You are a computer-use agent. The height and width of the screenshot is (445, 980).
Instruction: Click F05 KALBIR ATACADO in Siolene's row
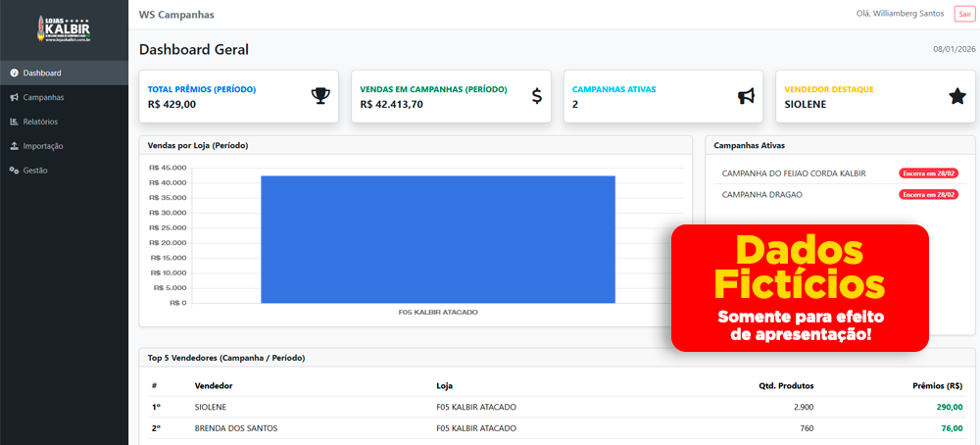coord(476,407)
